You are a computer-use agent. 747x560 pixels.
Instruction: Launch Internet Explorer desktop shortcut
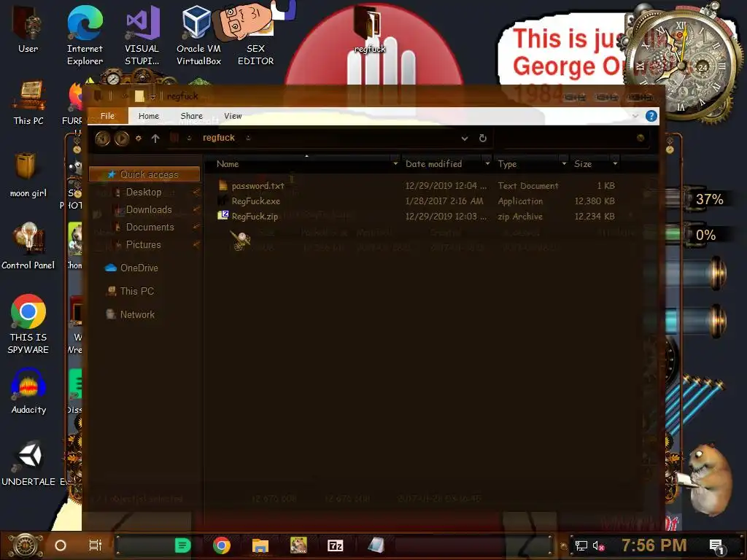tap(85, 35)
